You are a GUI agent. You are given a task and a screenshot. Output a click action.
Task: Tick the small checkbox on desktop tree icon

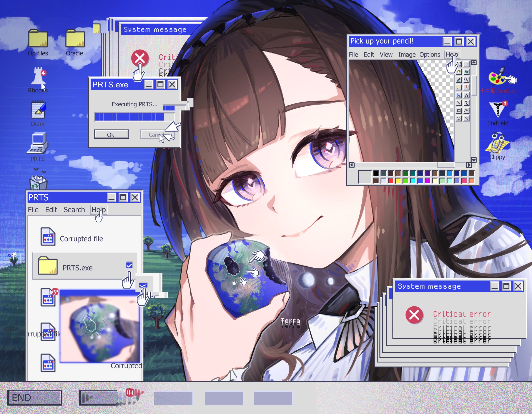tap(9, 256)
